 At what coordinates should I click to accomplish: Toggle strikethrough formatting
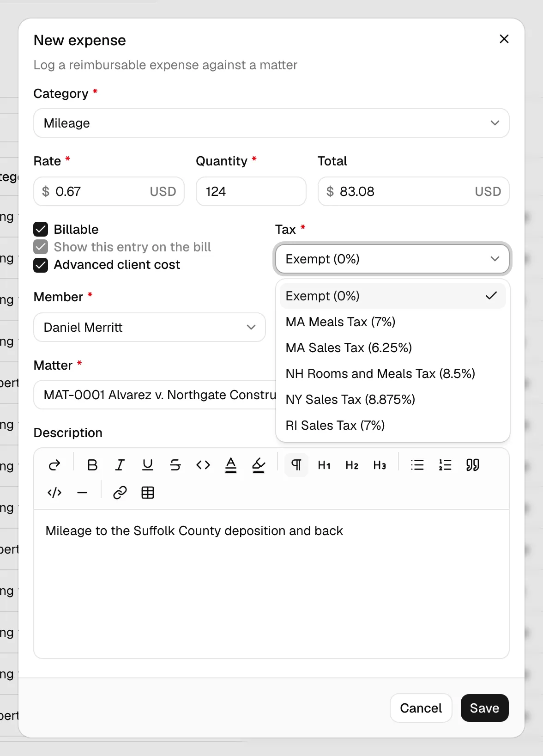(x=175, y=465)
